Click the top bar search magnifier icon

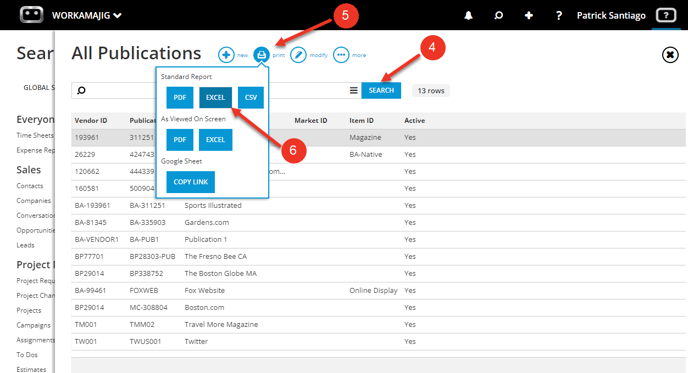pyautogui.click(x=498, y=16)
